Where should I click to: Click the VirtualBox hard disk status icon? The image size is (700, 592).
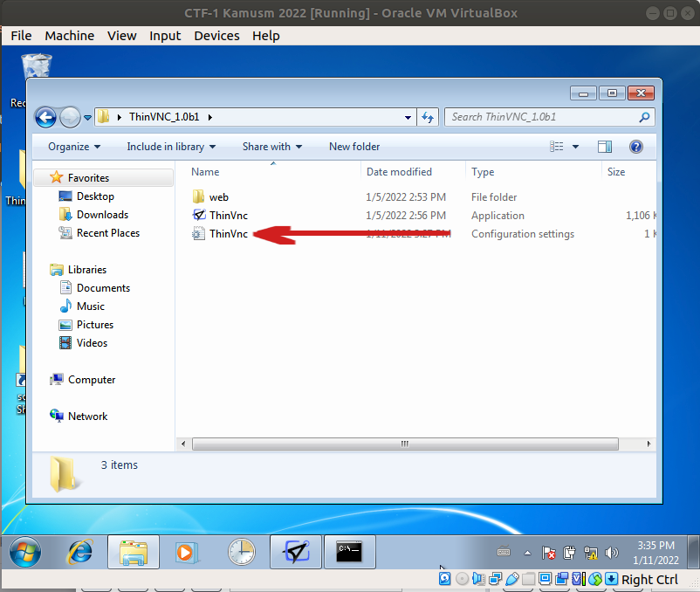(444, 579)
